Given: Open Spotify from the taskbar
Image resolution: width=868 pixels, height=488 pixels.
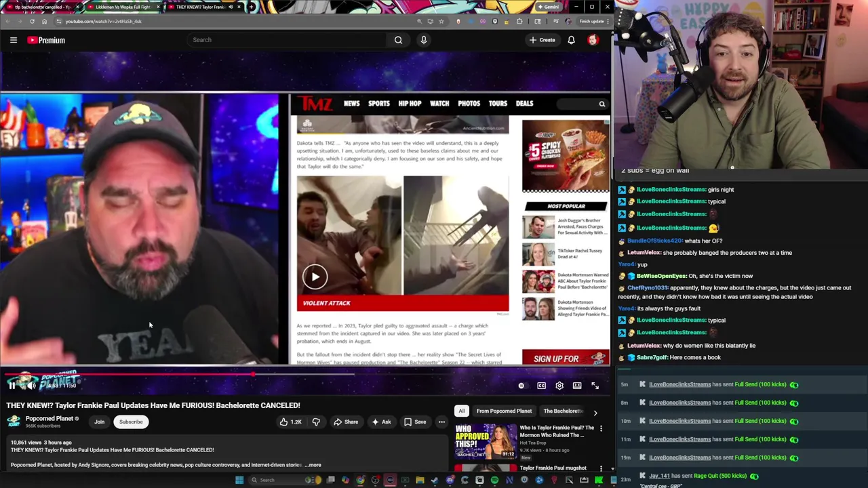Looking at the screenshot, I should coord(494,480).
